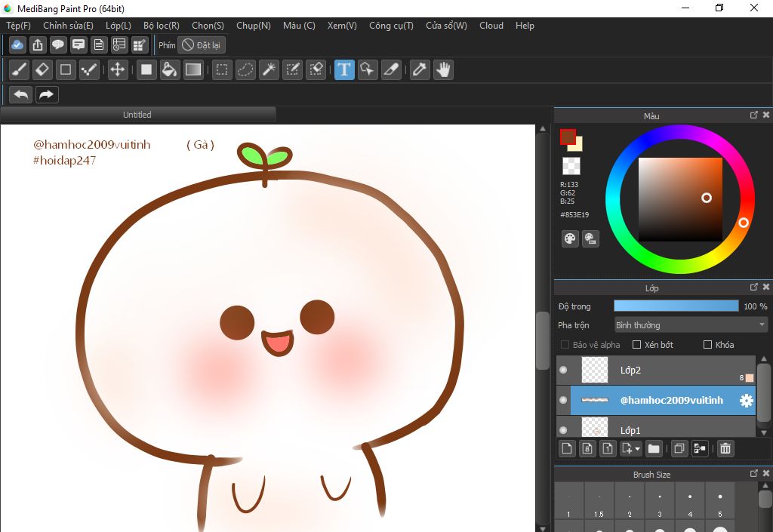
Task: Choose the Lasso selection tool
Action: (245, 70)
